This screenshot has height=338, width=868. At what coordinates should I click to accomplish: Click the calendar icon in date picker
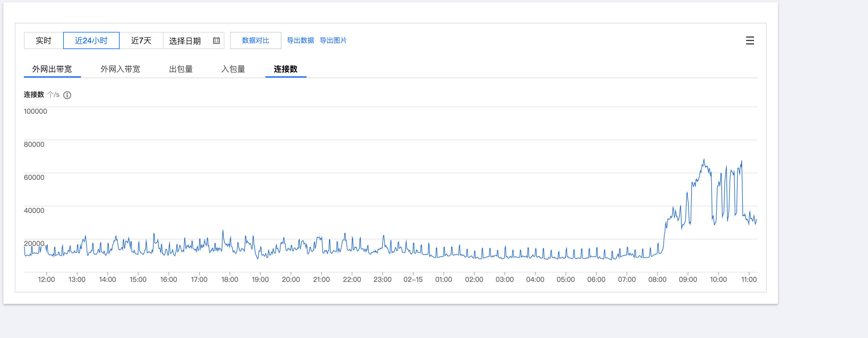click(x=216, y=40)
